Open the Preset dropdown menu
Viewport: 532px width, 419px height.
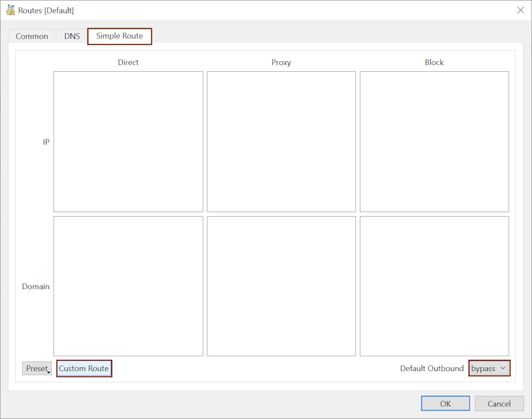37,368
